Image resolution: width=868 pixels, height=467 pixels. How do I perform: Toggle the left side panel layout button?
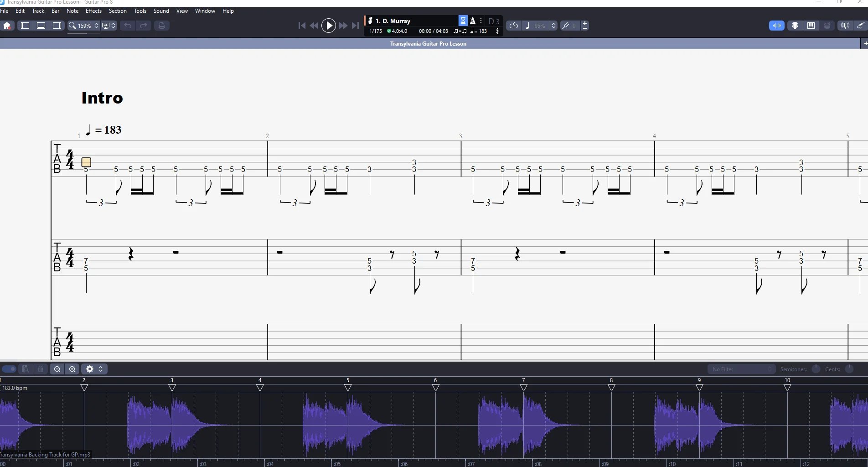point(25,26)
